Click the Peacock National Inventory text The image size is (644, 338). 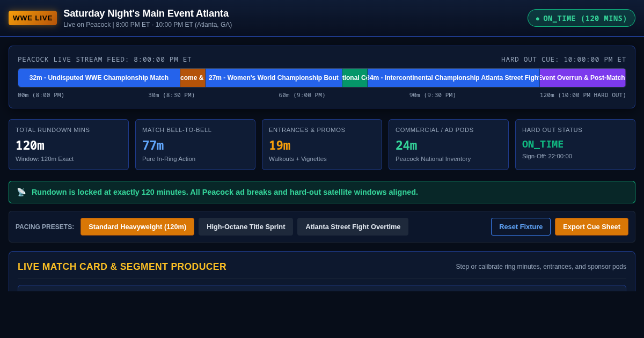[433, 159]
